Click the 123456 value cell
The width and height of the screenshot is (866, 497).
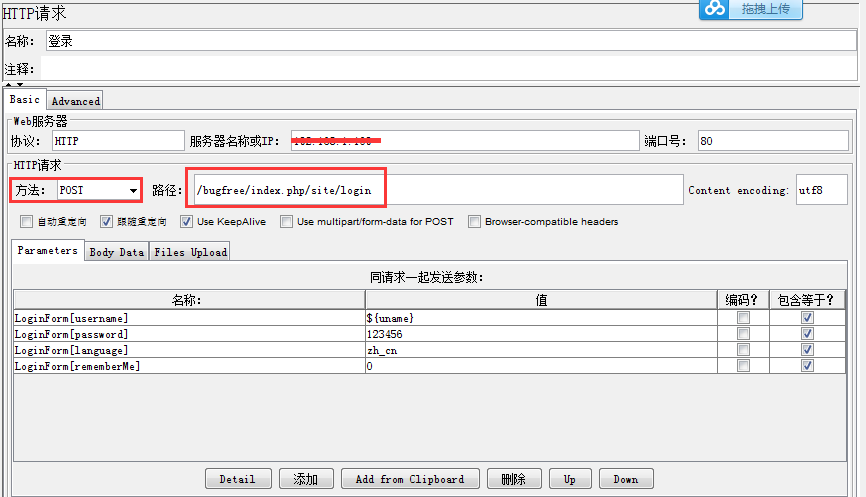tap(541, 334)
